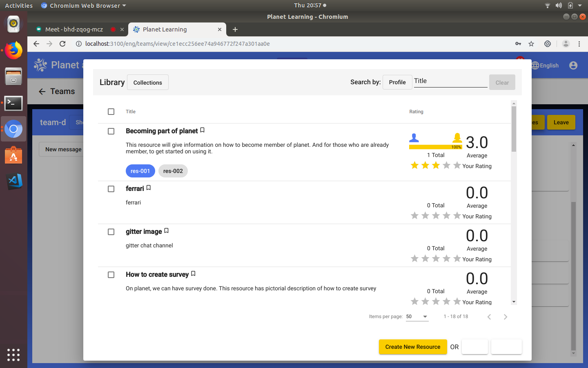The height and width of the screenshot is (368, 588).
Task: Launch Terminal from the dock
Action: pos(13,103)
